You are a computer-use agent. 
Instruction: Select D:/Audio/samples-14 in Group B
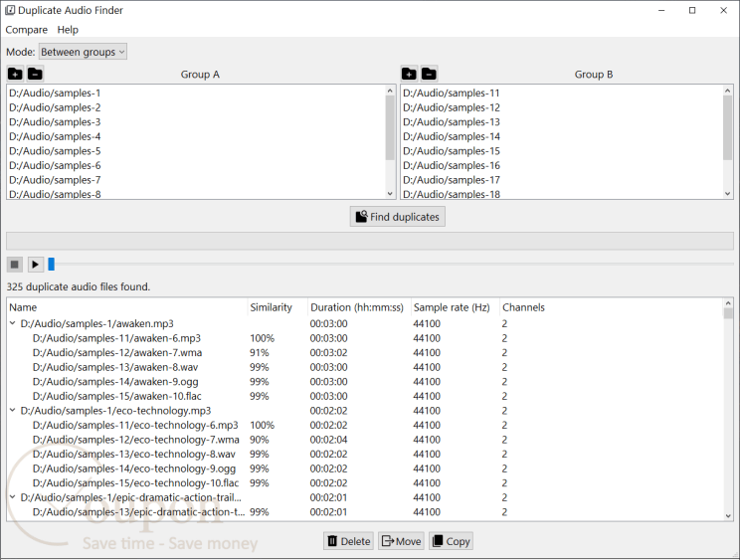562,137
